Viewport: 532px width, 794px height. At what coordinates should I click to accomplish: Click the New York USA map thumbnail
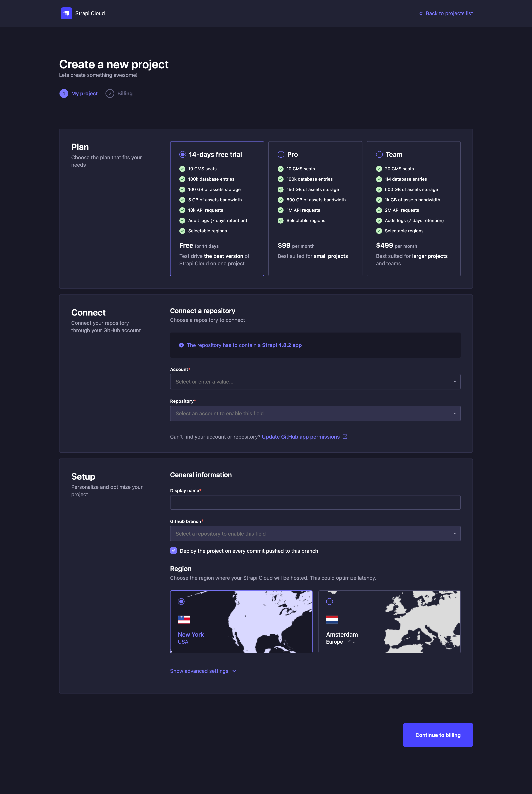pos(241,622)
